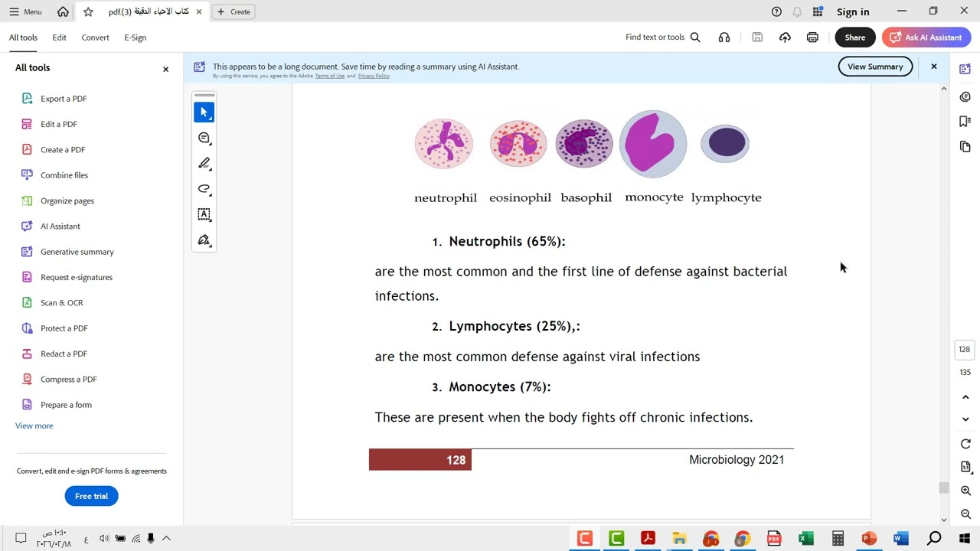The width and height of the screenshot is (980, 551).
Task: Switch to the Edit menu tab
Action: [59, 37]
